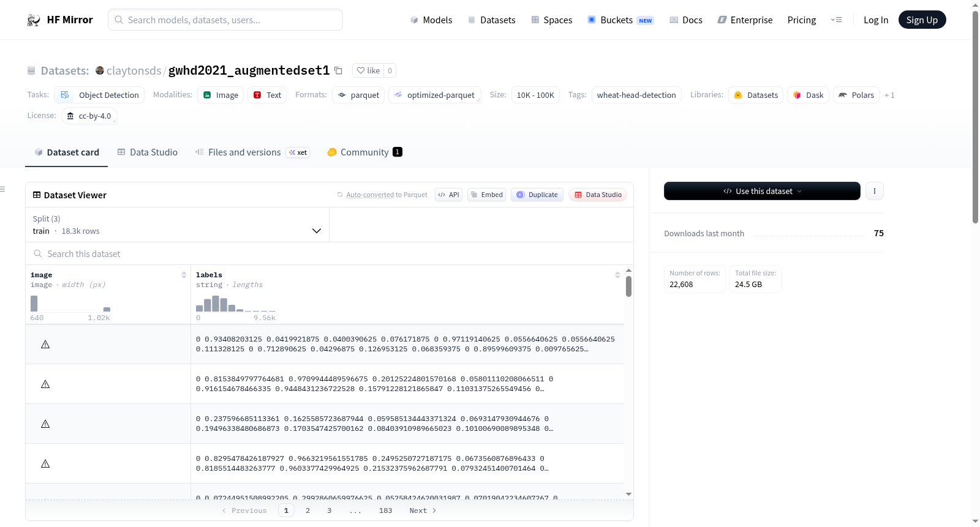980x527 pixels.
Task: Click the Log In link
Action: (x=876, y=20)
